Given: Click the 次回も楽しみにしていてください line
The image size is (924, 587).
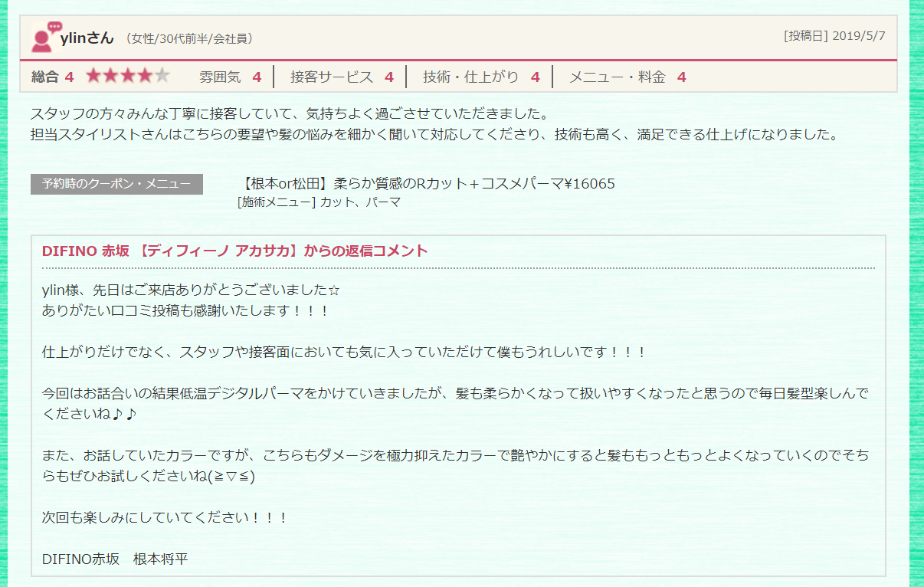Looking at the screenshot, I should pyautogui.click(x=165, y=517).
